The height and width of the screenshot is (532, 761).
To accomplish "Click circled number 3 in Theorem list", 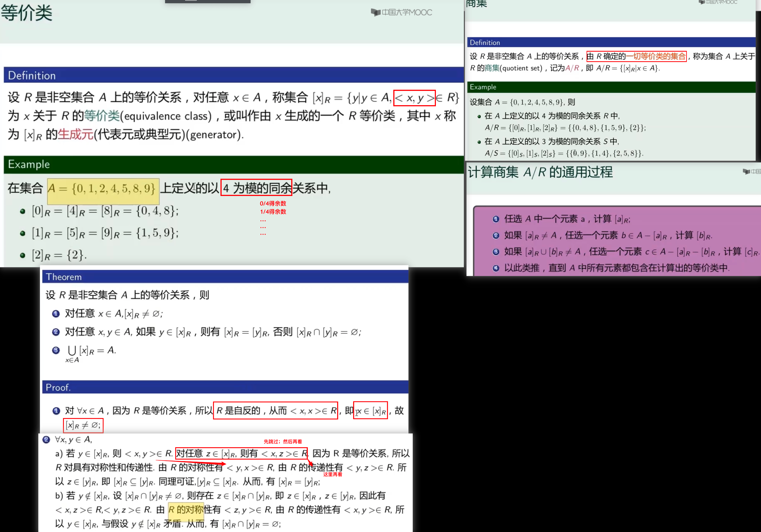I will (56, 350).
